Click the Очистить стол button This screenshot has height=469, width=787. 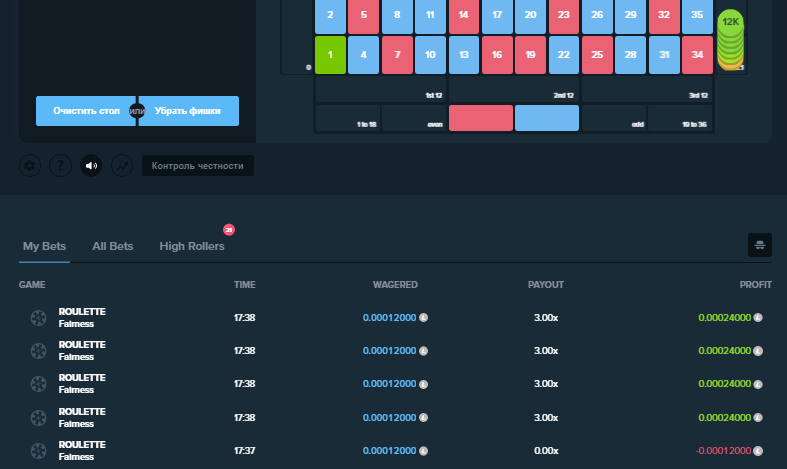tap(86, 111)
